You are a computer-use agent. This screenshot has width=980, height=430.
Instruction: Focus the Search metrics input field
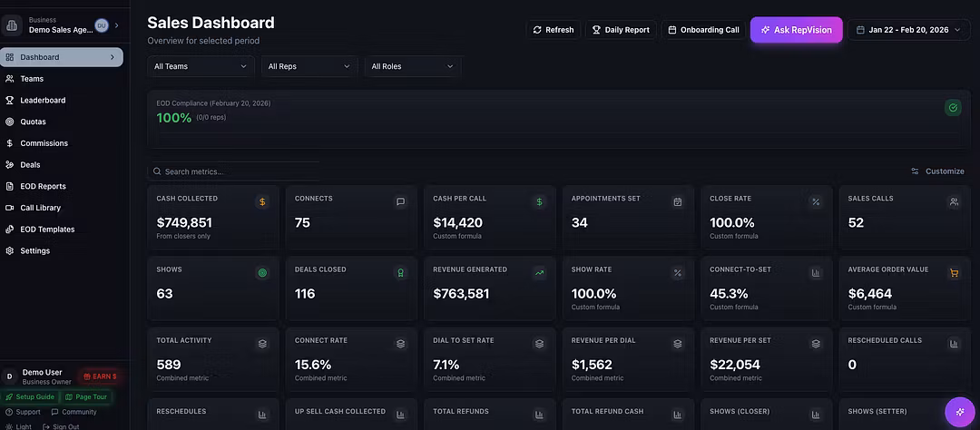click(x=238, y=171)
